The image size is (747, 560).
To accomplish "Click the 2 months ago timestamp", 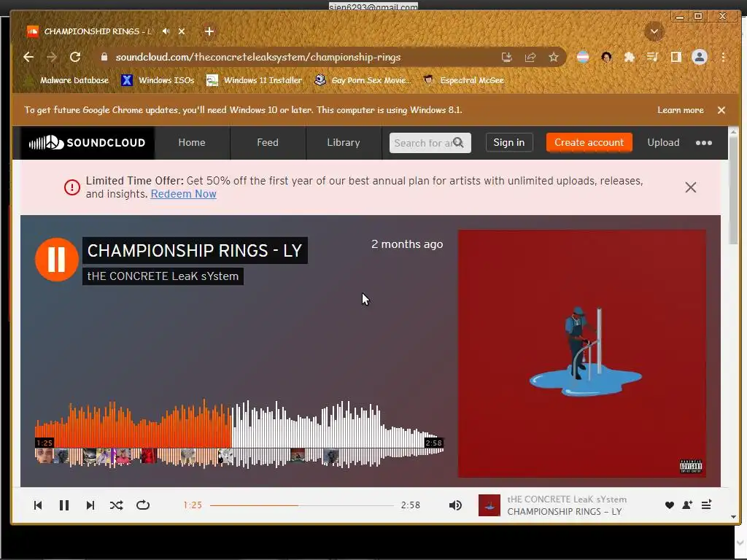I will [x=407, y=244].
